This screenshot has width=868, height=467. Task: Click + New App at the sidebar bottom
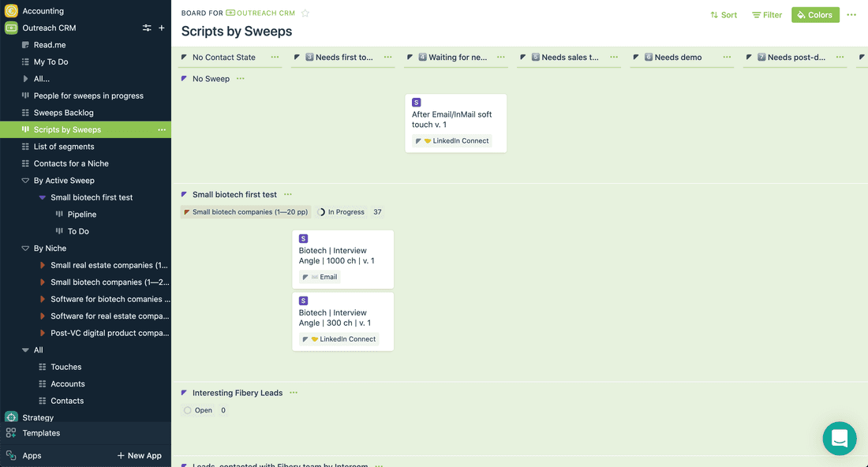coord(139,455)
